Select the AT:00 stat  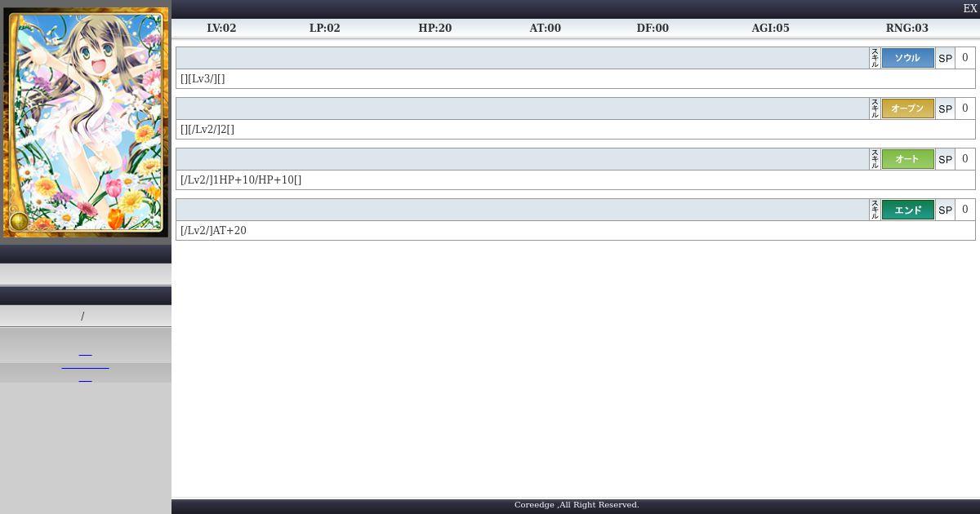click(x=545, y=28)
